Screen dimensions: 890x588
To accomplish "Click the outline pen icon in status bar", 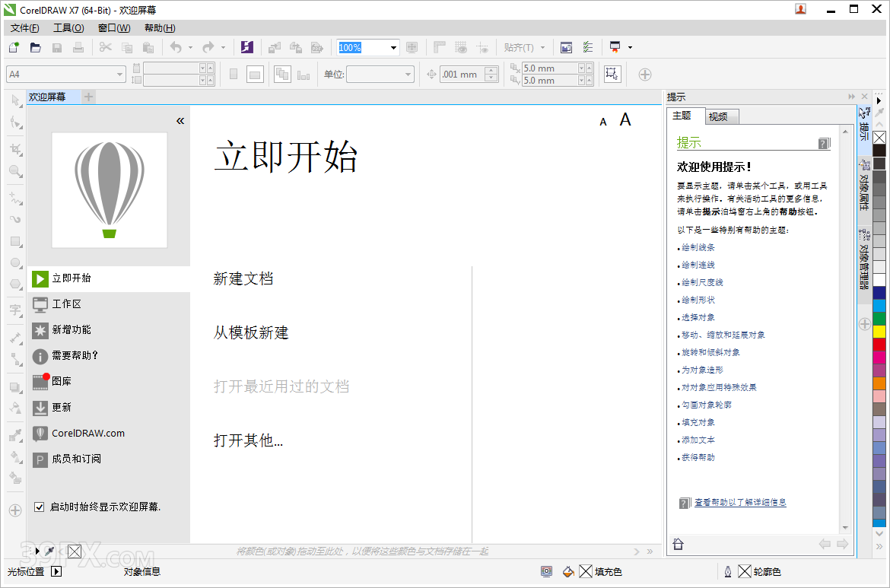I will pos(728,571).
